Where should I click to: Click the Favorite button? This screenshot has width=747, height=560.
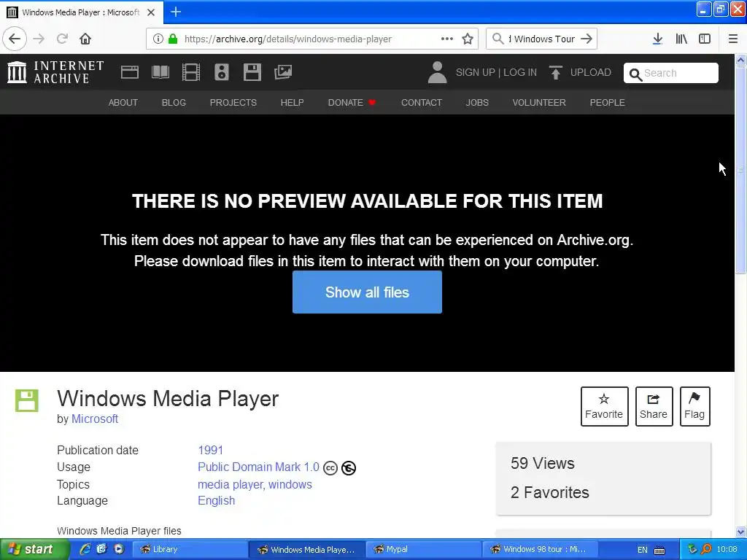(x=604, y=406)
